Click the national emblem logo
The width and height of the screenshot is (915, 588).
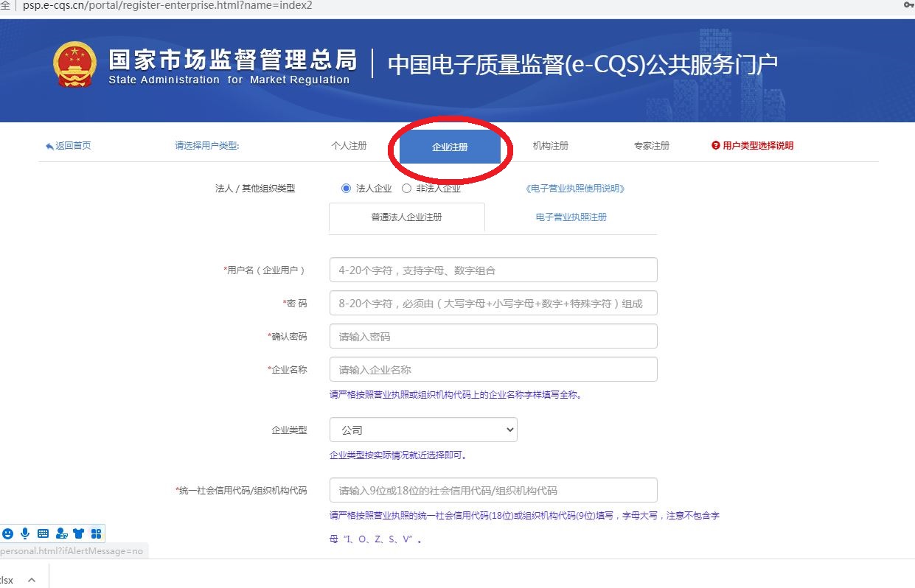(x=74, y=65)
